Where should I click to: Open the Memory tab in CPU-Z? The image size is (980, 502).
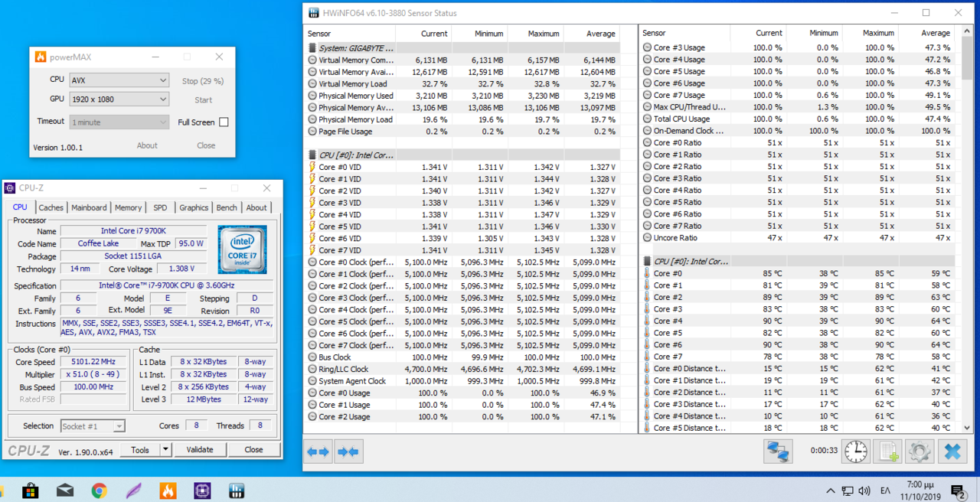[129, 207]
